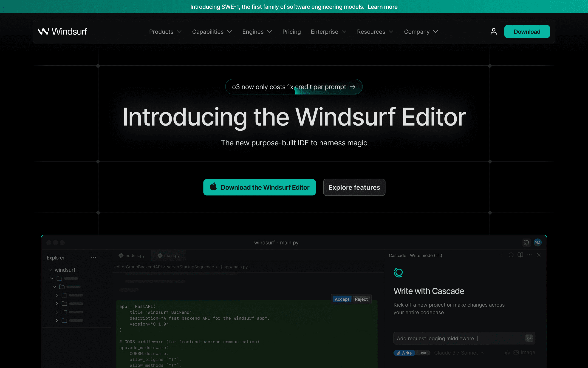Expand the Company menu
The height and width of the screenshot is (368, 588).
coord(421,32)
